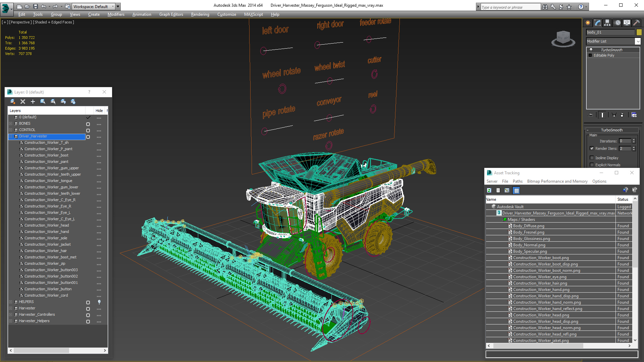Toggle HELPERS layer lightbulb hide icon
The width and height of the screenshot is (644, 362).
coord(99,302)
